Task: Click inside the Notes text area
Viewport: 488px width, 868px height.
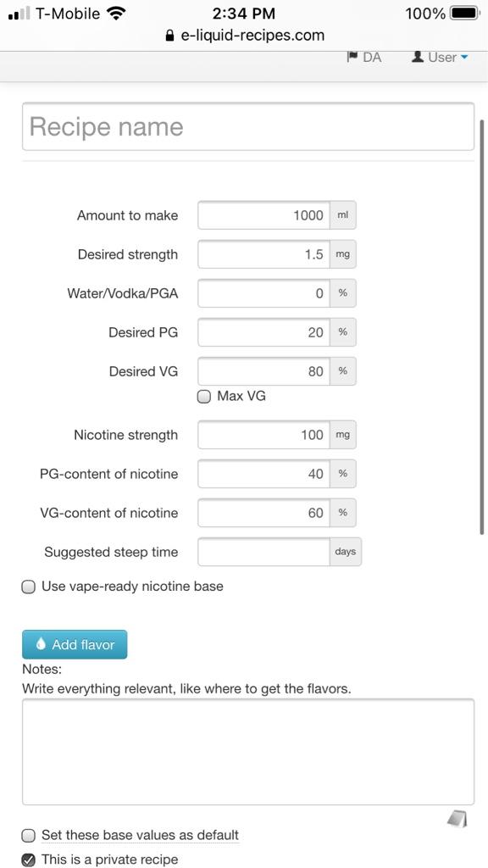Action: pos(248,752)
